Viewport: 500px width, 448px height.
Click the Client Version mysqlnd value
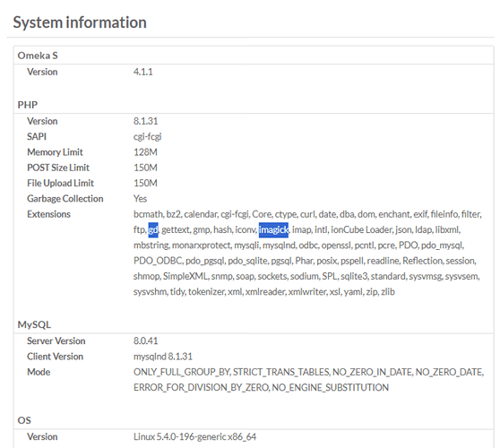click(x=162, y=357)
